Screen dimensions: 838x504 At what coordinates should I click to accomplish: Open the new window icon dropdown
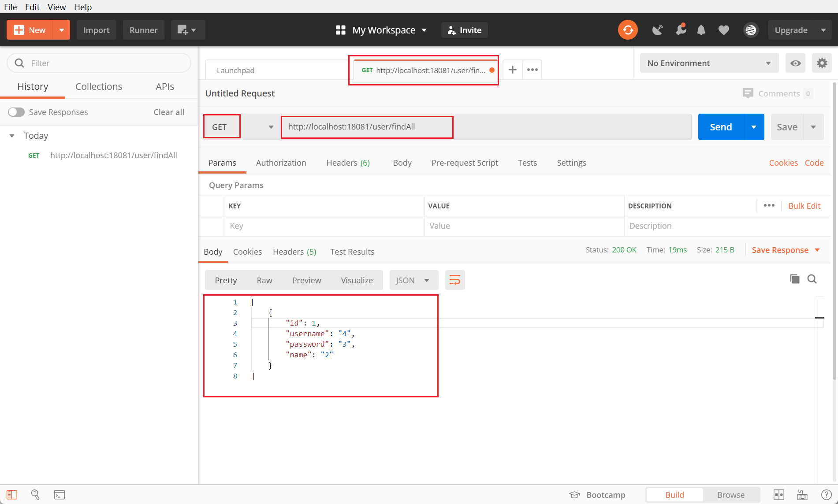coord(188,30)
